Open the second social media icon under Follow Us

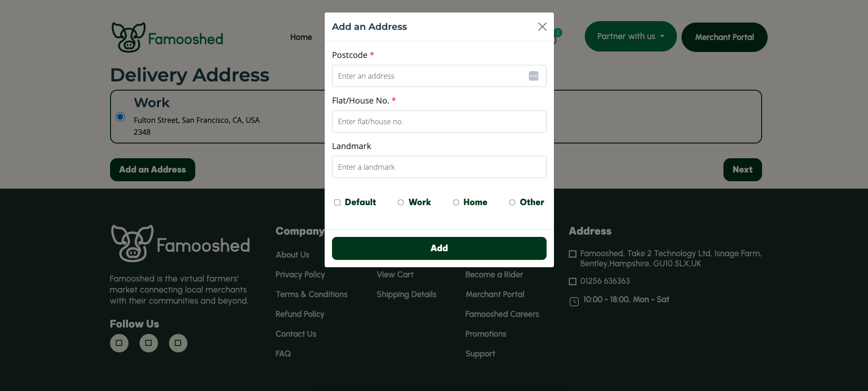(149, 343)
